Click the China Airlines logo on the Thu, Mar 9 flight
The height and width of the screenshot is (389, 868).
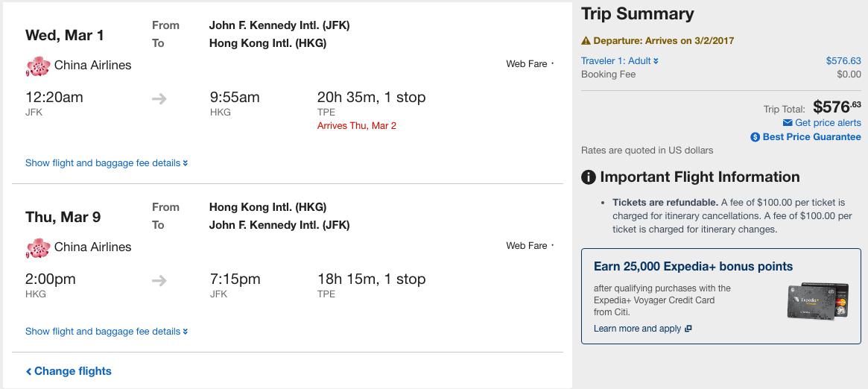(38, 248)
